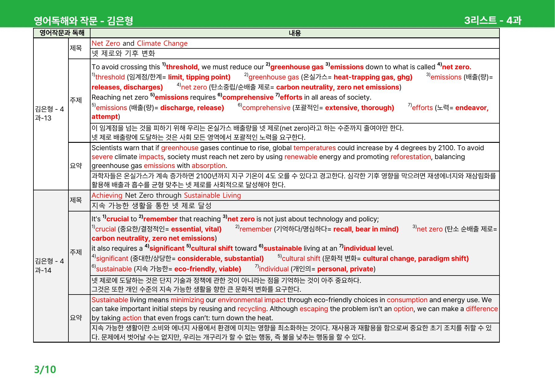Click the Korean line starting '이 임계점을 넘는 것을'
The height and width of the screenshot is (392, 555).
248,128
